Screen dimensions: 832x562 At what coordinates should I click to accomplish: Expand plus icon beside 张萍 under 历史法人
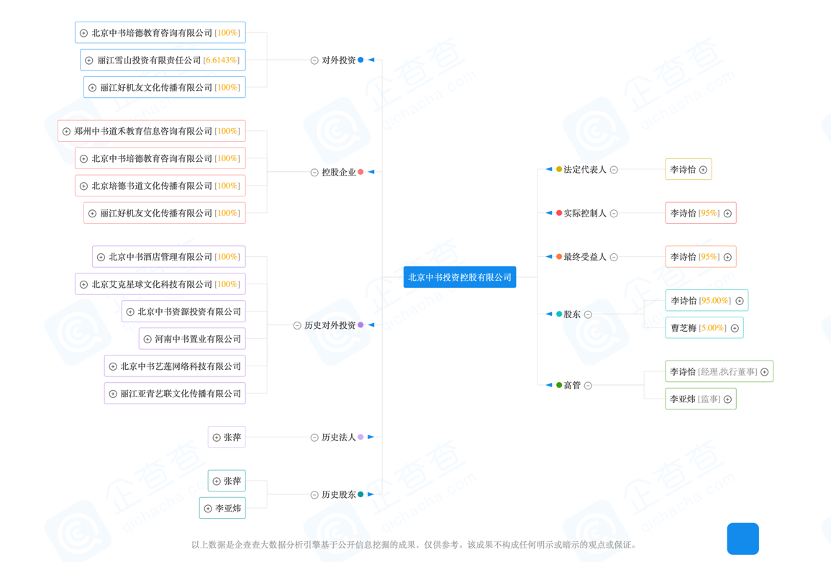216,437
